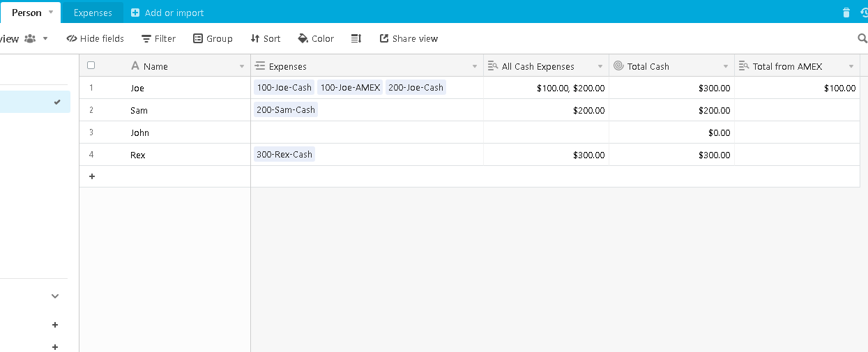
Task: Toggle the select-all rows checkbox
Action: (91, 66)
